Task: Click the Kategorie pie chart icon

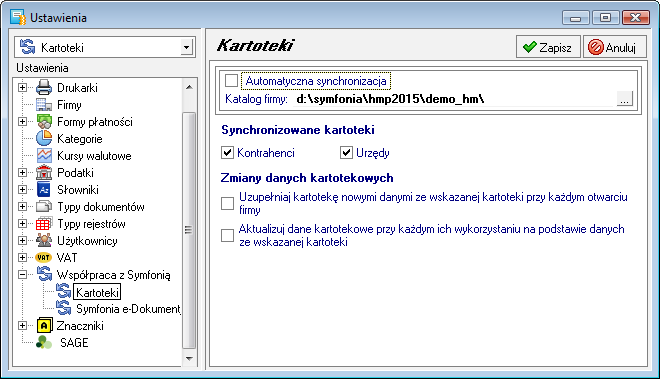Action: click(x=44, y=139)
